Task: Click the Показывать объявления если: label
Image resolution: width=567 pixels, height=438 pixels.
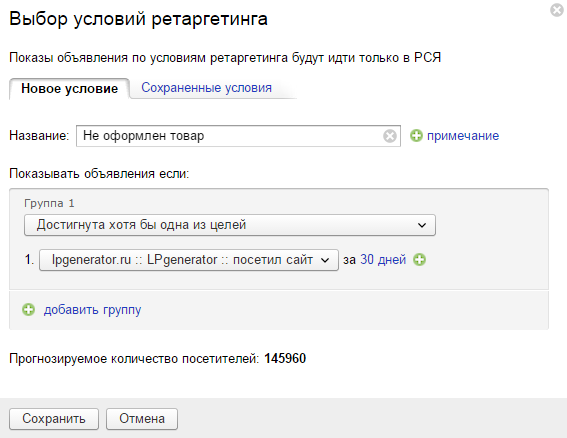Action: coord(99,174)
